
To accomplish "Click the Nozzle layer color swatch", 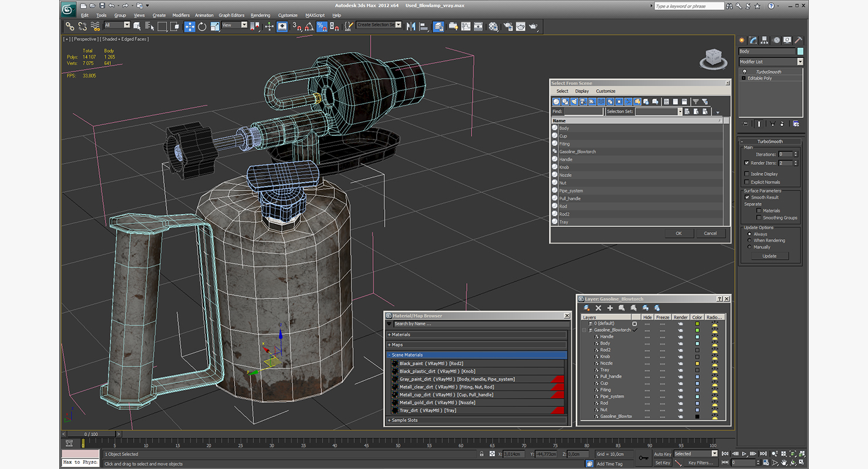I will tap(697, 363).
